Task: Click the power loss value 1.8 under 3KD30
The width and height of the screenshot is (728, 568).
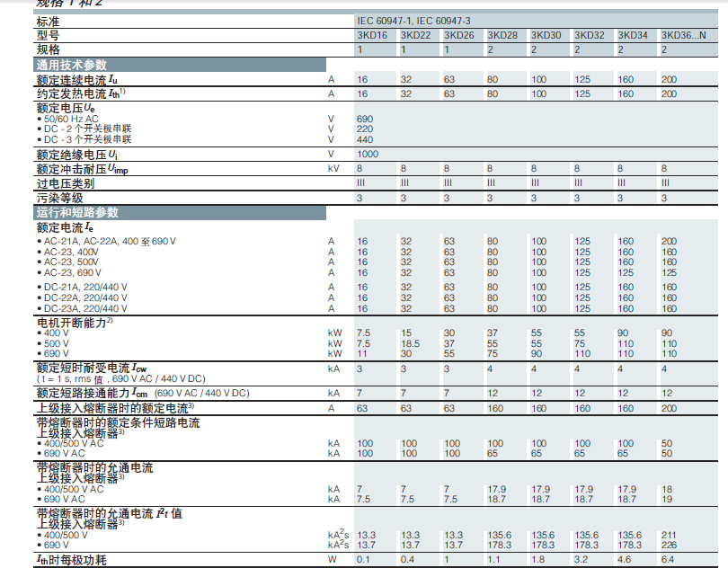Action: (x=537, y=560)
